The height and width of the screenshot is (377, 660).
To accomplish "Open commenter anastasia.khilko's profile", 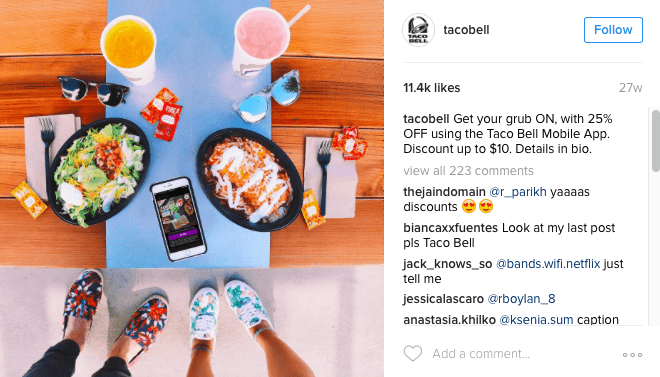I will [x=449, y=320].
